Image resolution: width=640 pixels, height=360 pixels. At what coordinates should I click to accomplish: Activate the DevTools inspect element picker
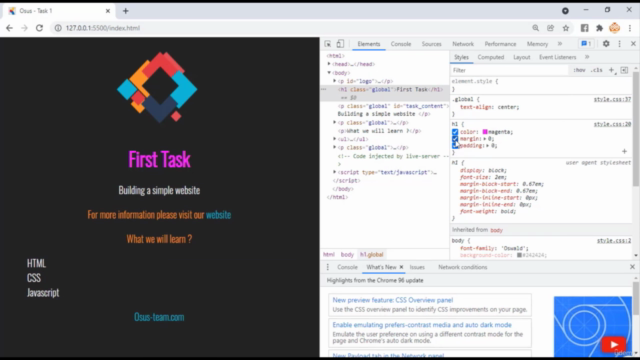328,44
